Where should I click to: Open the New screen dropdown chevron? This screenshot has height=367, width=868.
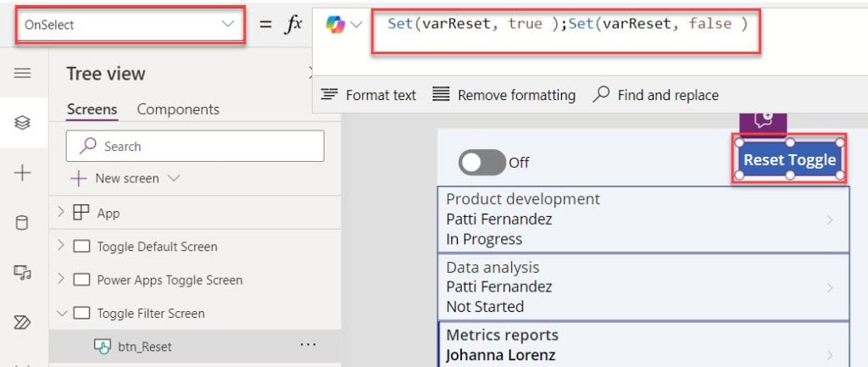(x=173, y=178)
